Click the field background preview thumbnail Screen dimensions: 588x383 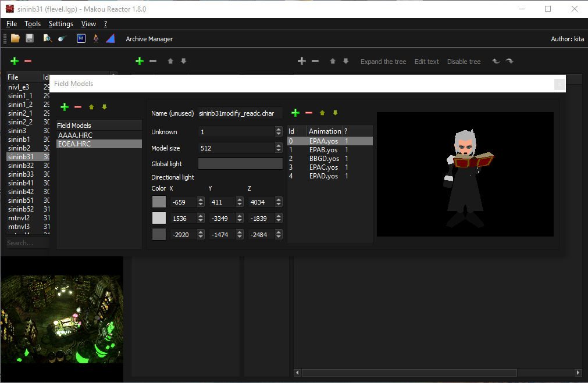(62, 319)
